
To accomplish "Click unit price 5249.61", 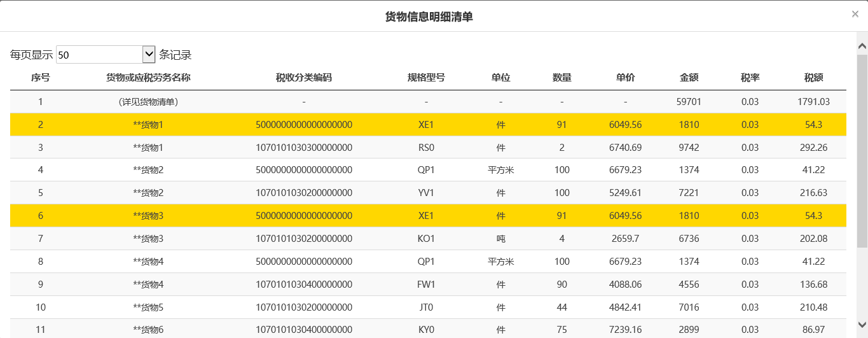I will tap(626, 192).
